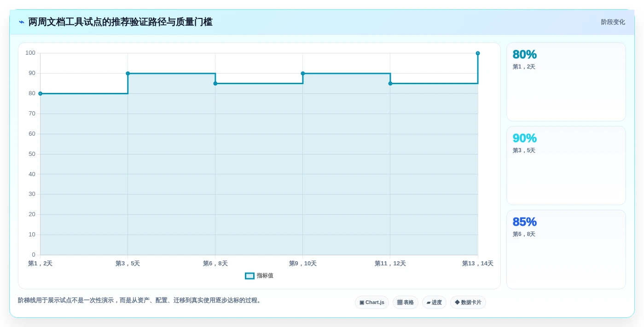Select the data point at 第1，2天
Image resolution: width=644 pixels, height=327 pixels.
pyautogui.click(x=40, y=93)
